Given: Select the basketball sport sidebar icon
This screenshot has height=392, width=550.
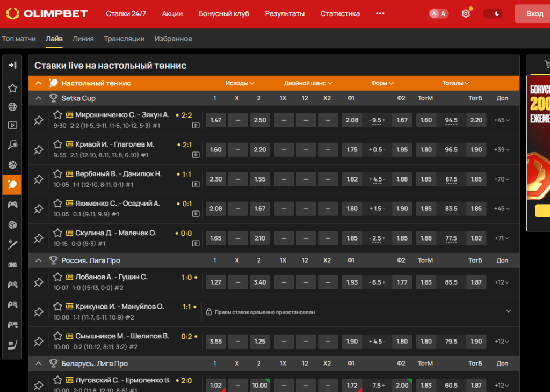Looking at the screenshot, I should (x=12, y=164).
